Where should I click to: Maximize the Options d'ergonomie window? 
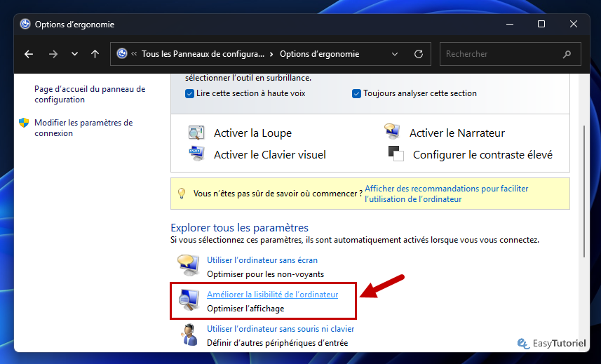(x=541, y=24)
